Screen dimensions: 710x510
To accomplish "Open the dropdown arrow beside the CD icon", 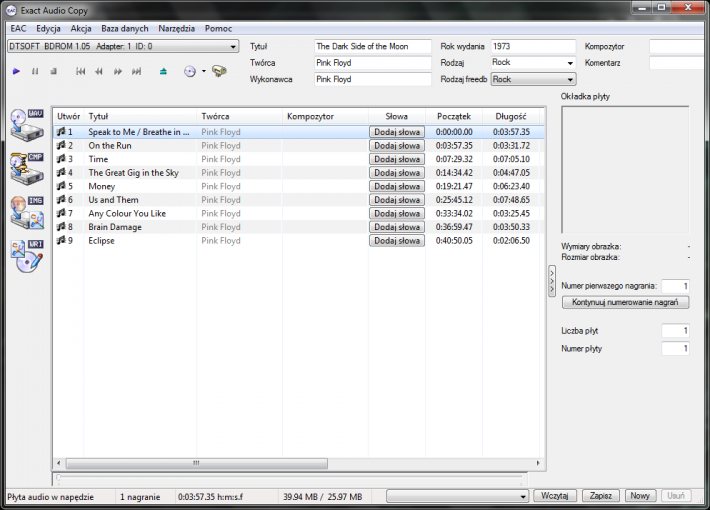I will 204,71.
